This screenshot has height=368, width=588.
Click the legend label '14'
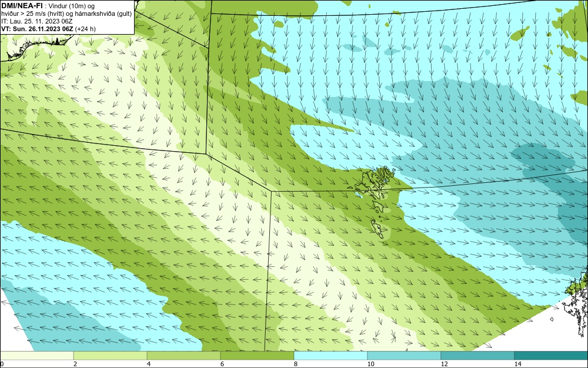(517, 364)
